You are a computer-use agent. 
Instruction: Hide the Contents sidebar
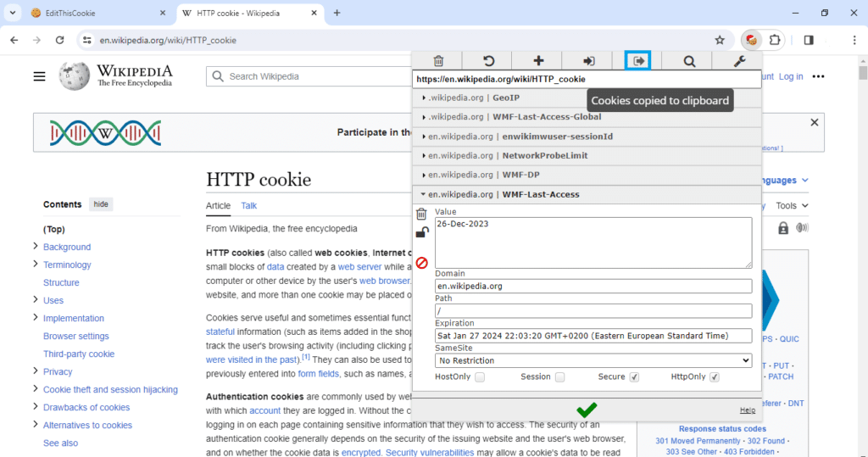[101, 204]
